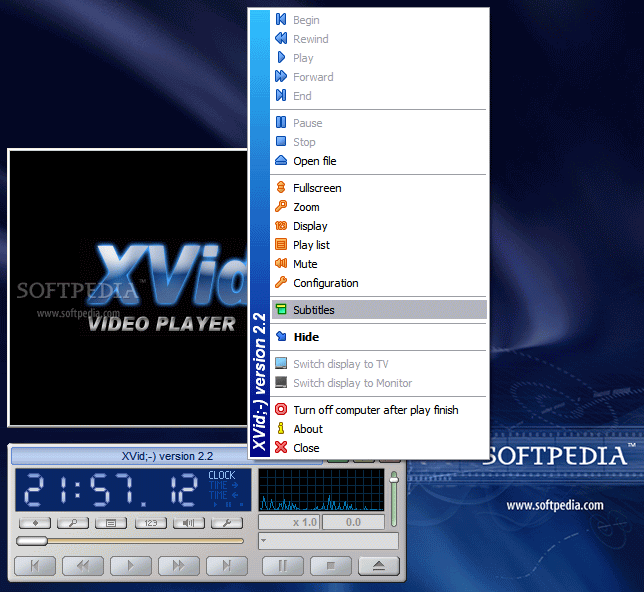Choose Open file from the menu
The width and height of the screenshot is (644, 592).
(378, 161)
